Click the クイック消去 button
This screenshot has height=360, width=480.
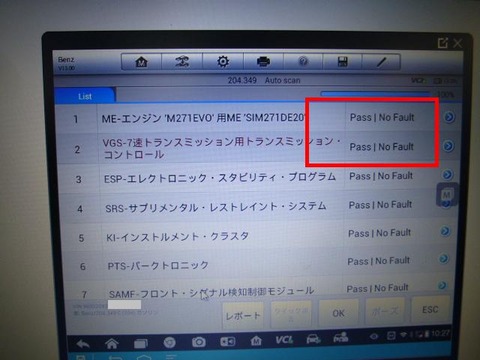pyautogui.click(x=291, y=314)
